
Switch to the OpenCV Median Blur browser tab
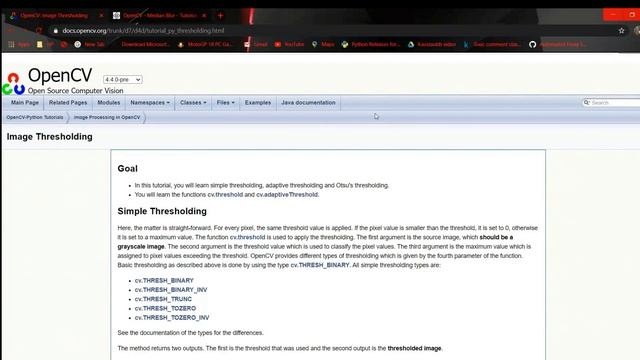pyautogui.click(x=160, y=16)
